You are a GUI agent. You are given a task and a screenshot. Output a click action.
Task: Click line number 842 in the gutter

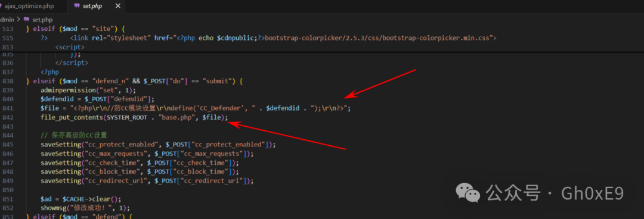point(8,117)
